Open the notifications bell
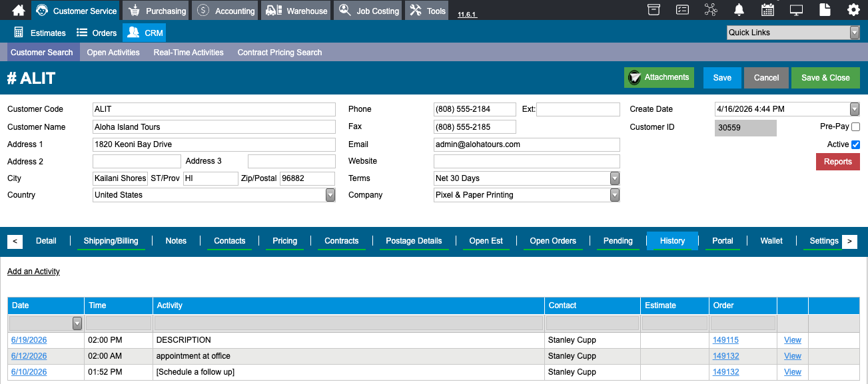 tap(739, 10)
